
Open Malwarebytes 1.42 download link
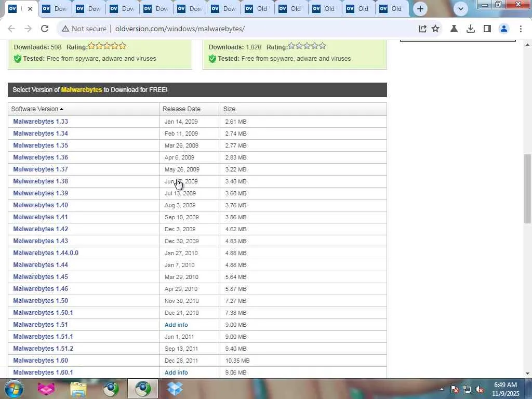pos(41,229)
